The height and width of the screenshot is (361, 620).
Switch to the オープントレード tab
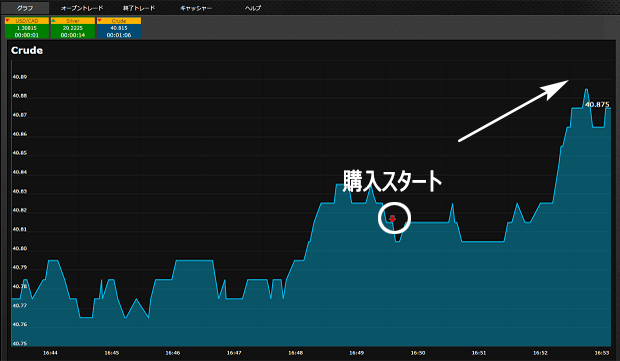[x=82, y=8]
